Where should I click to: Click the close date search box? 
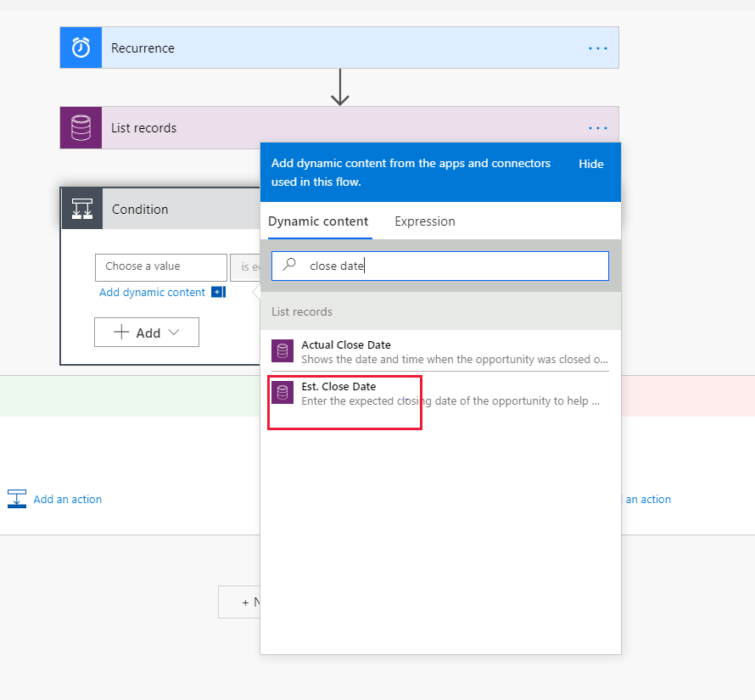[440, 266]
